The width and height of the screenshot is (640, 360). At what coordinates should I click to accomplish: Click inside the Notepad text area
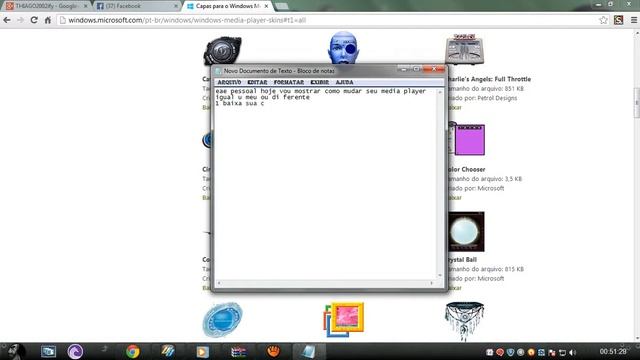pyautogui.click(x=325, y=184)
